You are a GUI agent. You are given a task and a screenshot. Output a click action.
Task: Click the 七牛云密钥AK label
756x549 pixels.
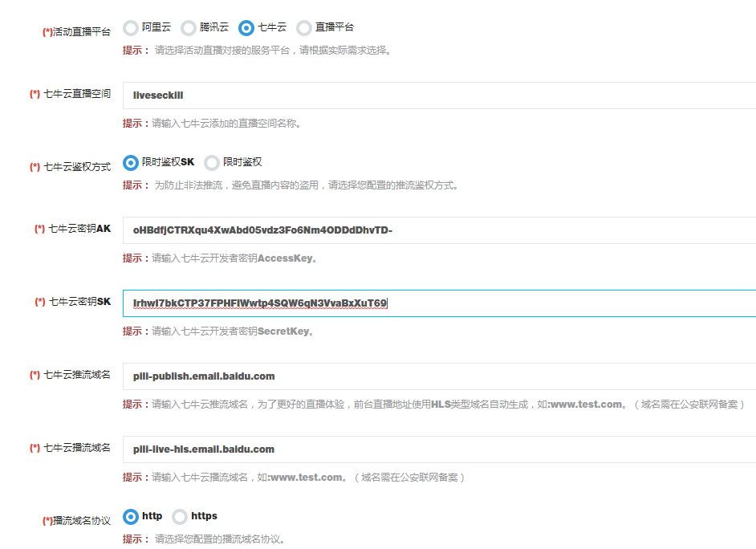[73, 229]
